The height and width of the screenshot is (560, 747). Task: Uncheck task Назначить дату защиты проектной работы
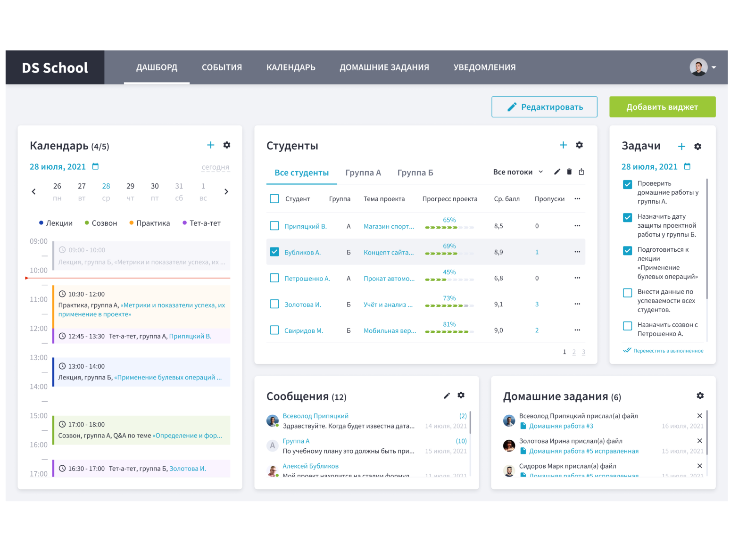(x=628, y=217)
